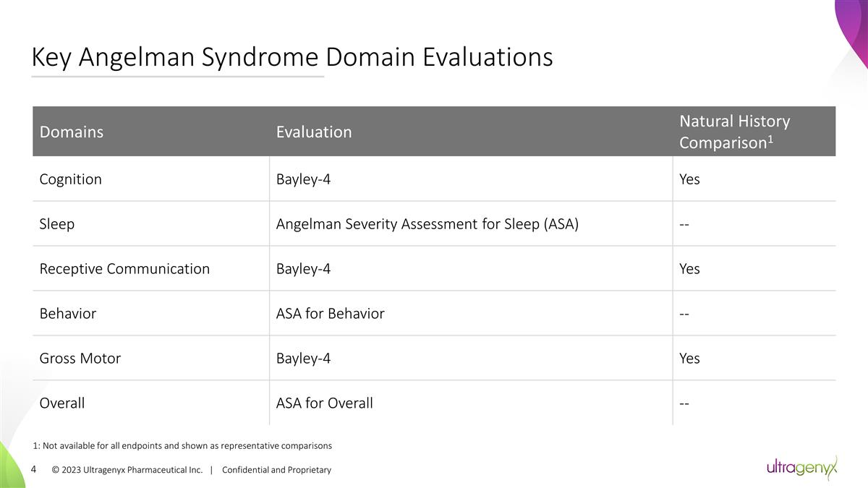Select the slide title Key Angelman Syndrome Domain Evaluations
Viewport: 868px width, 488px height.
(x=292, y=57)
